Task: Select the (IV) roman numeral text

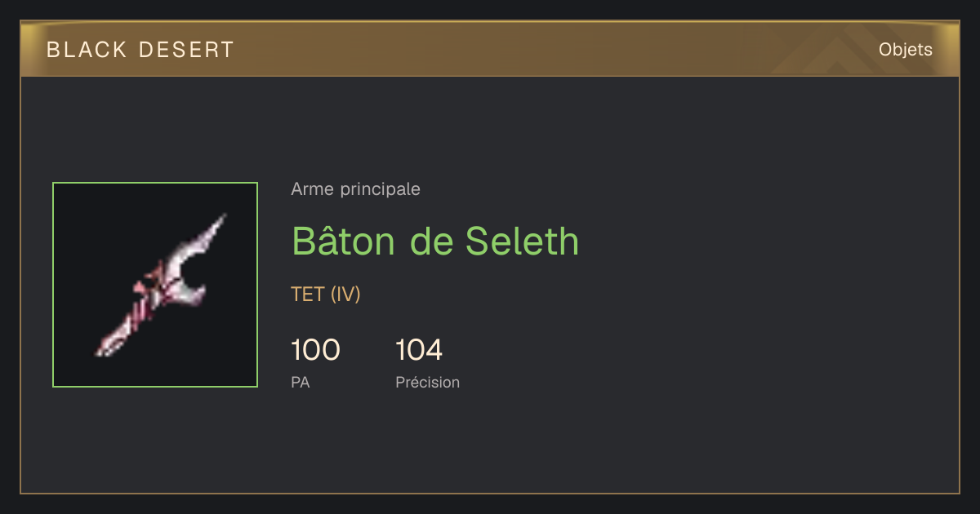Action: pos(345,295)
